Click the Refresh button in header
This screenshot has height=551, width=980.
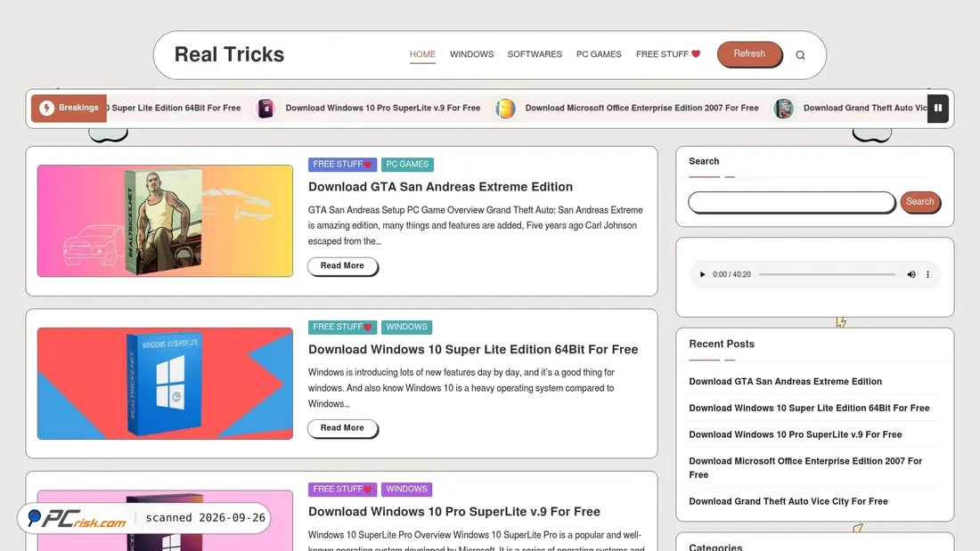(749, 54)
